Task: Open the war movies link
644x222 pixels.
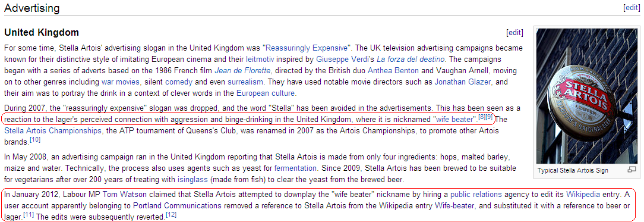Action: point(121,82)
